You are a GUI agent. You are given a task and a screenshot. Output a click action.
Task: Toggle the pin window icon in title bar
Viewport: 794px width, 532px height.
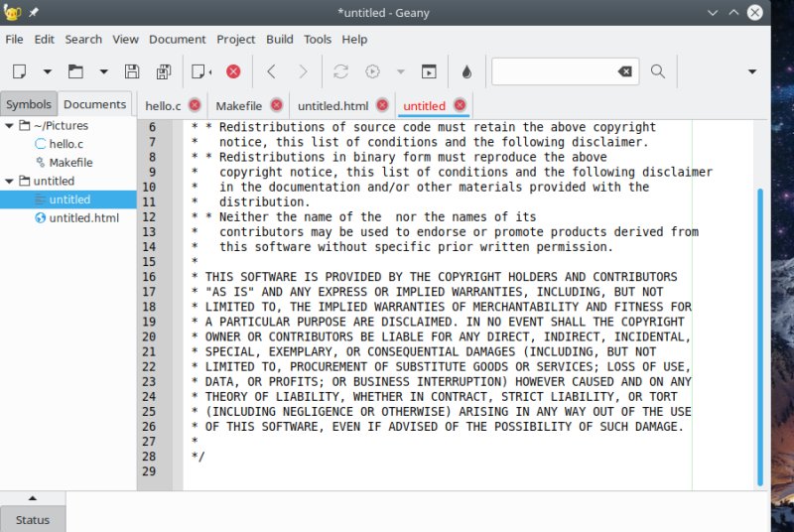pyautogui.click(x=34, y=12)
